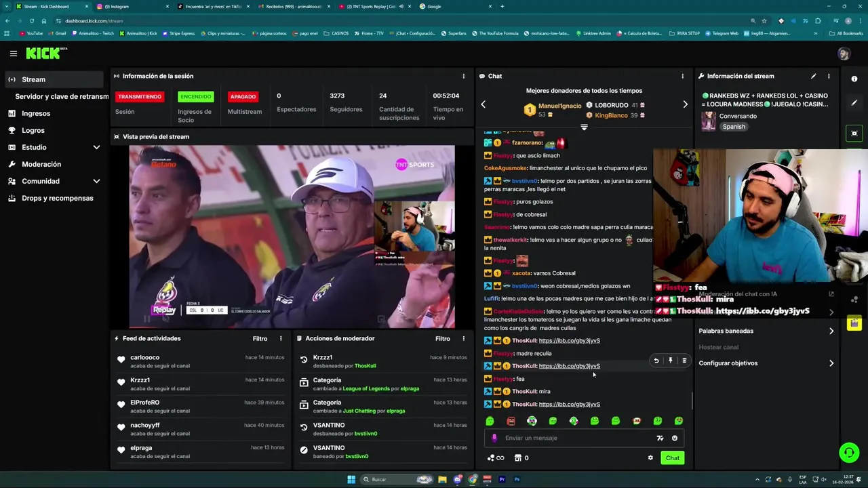This screenshot has height=488, width=868.
Task: Click the Spanish language tag
Action: pyautogui.click(x=734, y=127)
